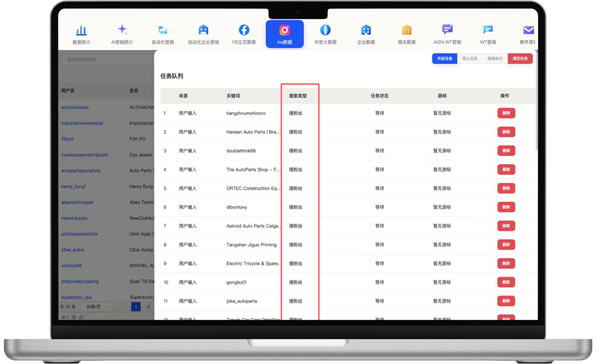The width and height of the screenshot is (596, 364).
Task: Open the importacionesreypar user link
Action: (82, 123)
